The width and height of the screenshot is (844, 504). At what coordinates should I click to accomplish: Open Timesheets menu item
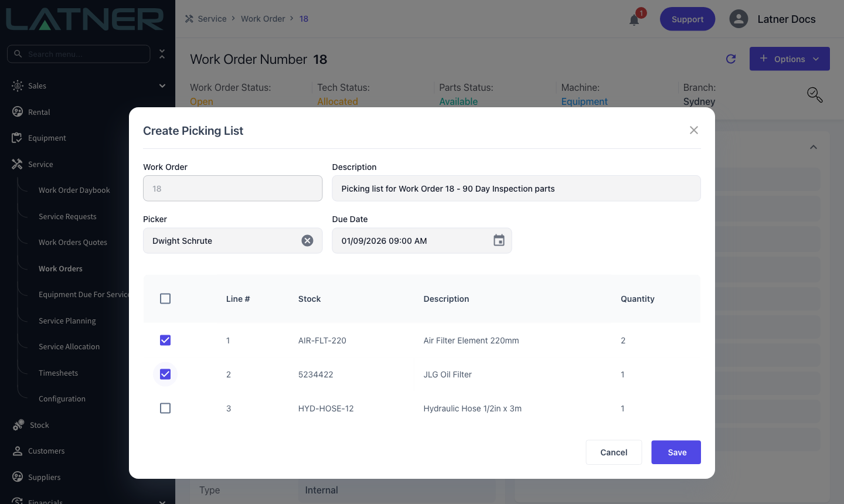pyautogui.click(x=58, y=373)
